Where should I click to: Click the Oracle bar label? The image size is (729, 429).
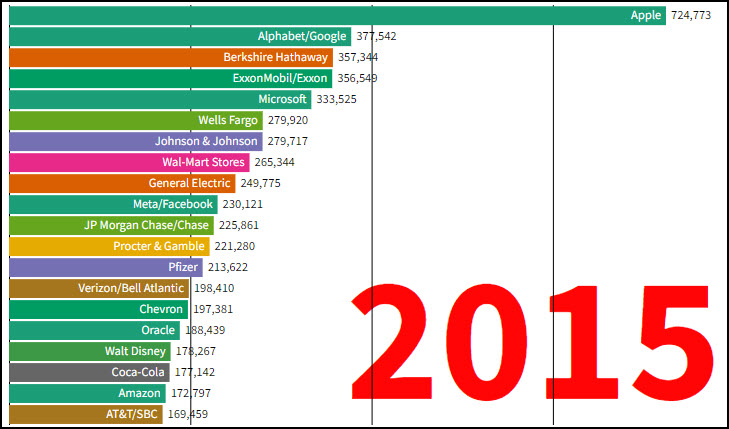158,330
